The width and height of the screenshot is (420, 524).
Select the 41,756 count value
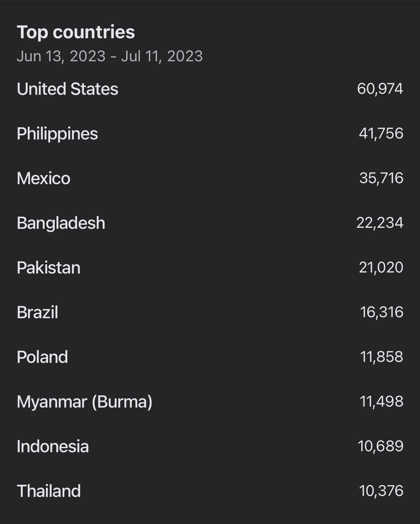click(381, 134)
